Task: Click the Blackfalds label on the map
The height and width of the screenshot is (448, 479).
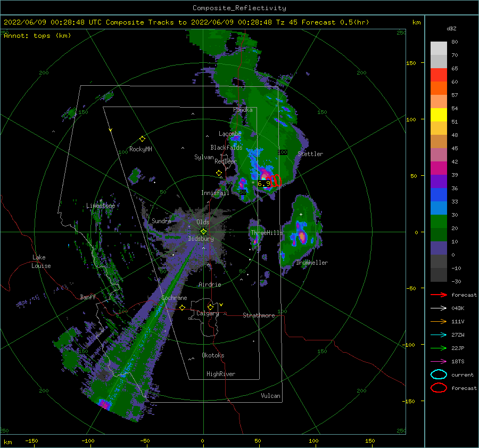Action: coord(226,148)
